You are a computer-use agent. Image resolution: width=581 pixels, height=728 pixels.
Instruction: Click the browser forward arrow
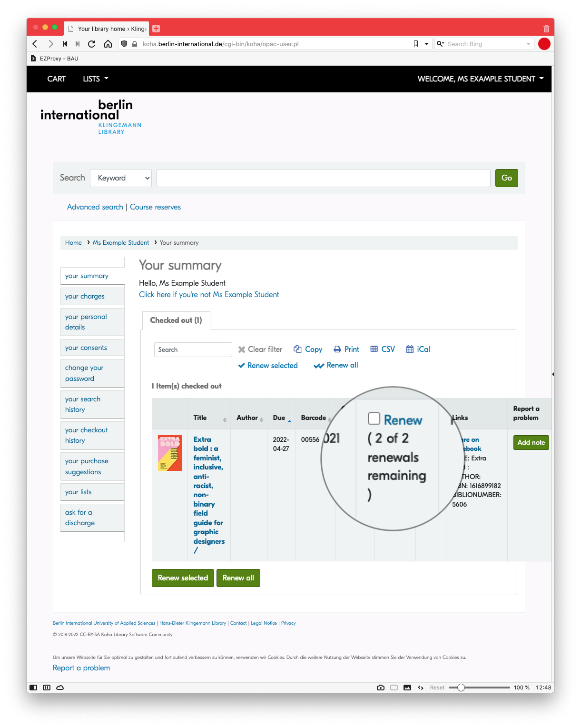pyautogui.click(x=50, y=44)
